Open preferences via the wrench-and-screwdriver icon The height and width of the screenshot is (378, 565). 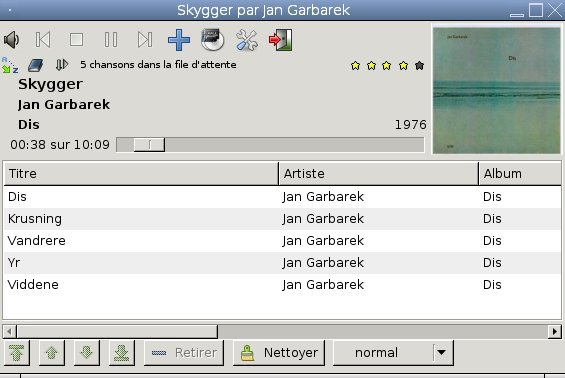pos(246,40)
